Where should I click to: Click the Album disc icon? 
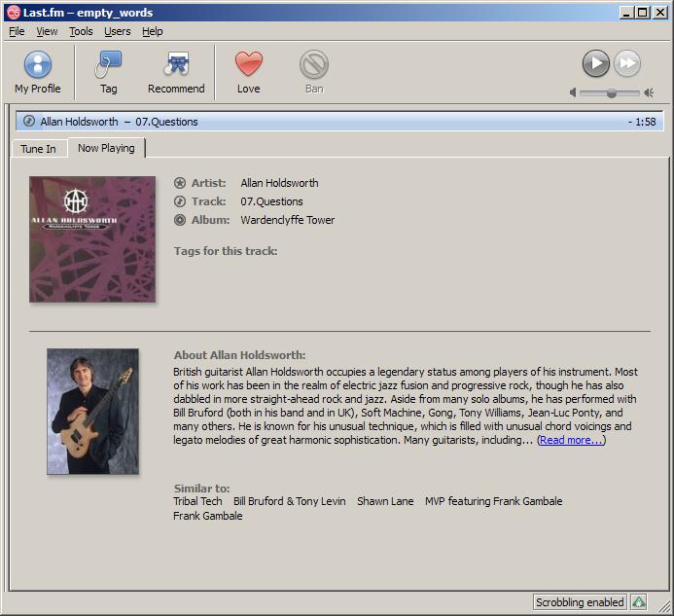pos(180,220)
